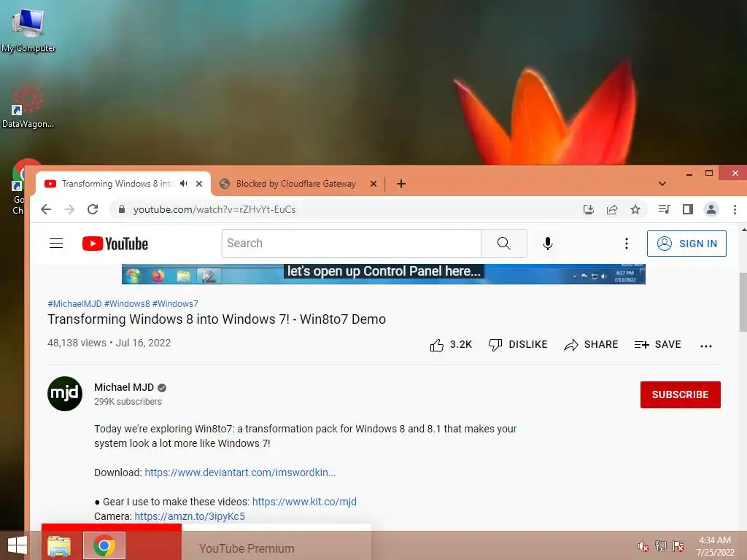Screen dimensions: 747x560
Task: Reload the current page
Action: point(93,209)
